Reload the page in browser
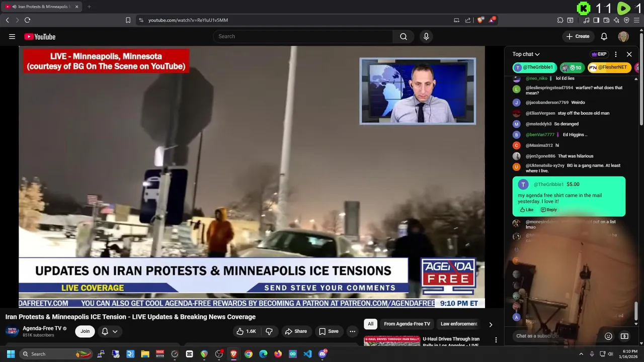644x362 pixels. coord(27,20)
